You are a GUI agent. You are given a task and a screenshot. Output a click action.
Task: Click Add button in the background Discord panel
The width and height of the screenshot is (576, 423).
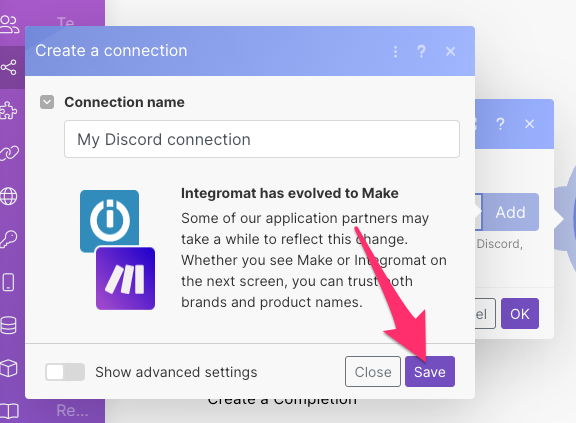click(511, 212)
